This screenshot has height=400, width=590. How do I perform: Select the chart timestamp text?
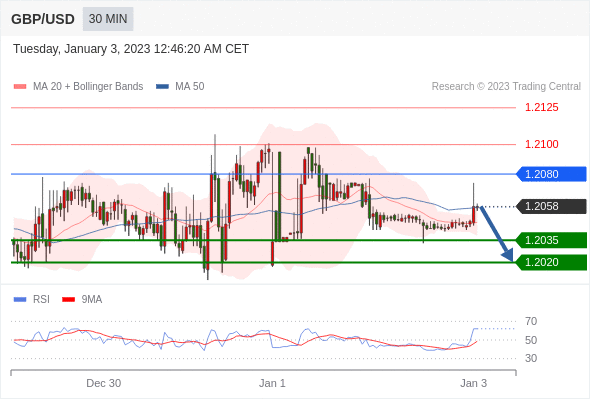131,49
